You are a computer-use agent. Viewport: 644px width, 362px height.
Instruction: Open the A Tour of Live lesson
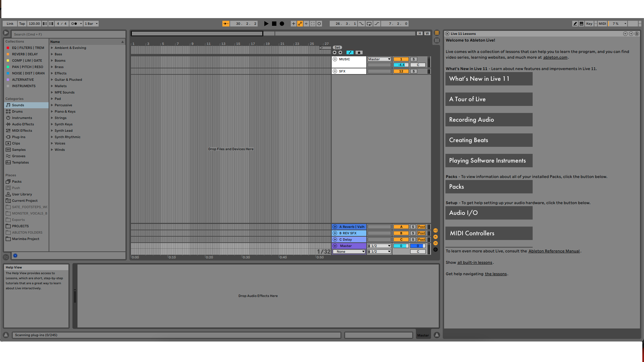[x=489, y=99]
